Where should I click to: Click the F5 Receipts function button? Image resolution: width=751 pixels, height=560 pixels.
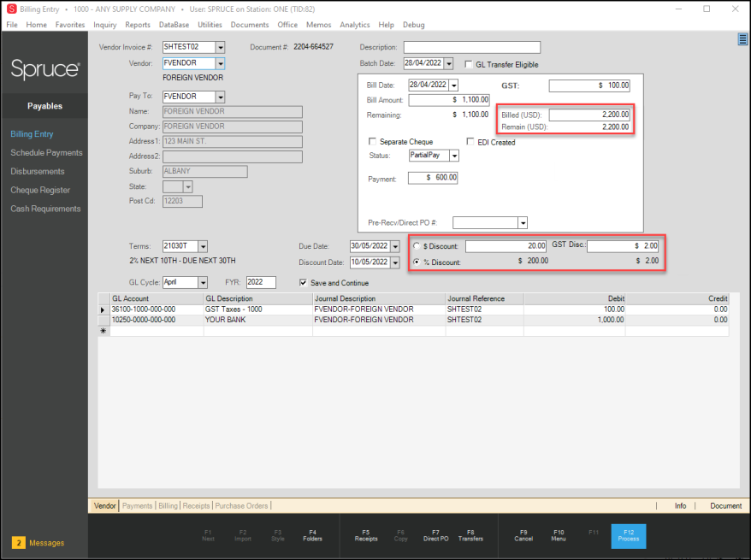[x=366, y=535]
